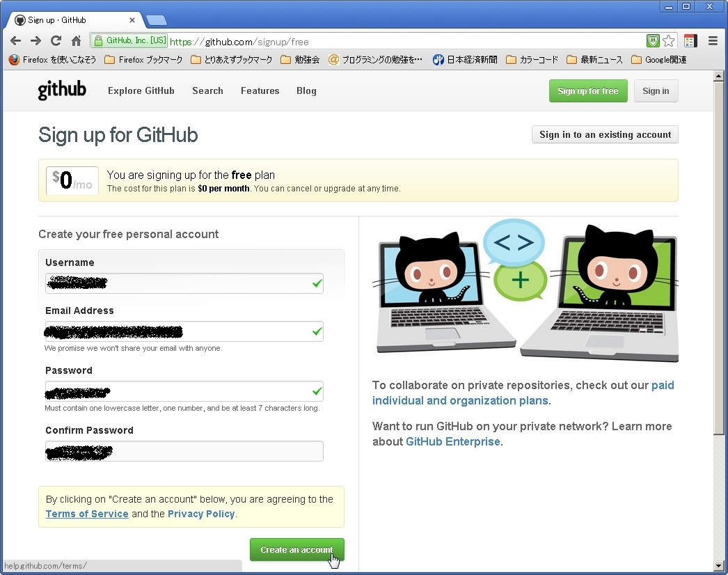
Task: Click the $0/mo plan price badge
Action: tap(72, 181)
